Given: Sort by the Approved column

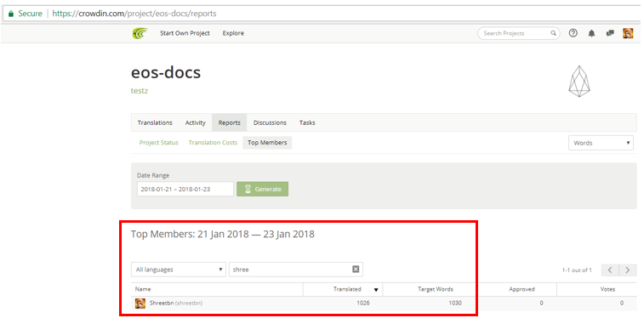Looking at the screenshot, I should pyautogui.click(x=521, y=289).
